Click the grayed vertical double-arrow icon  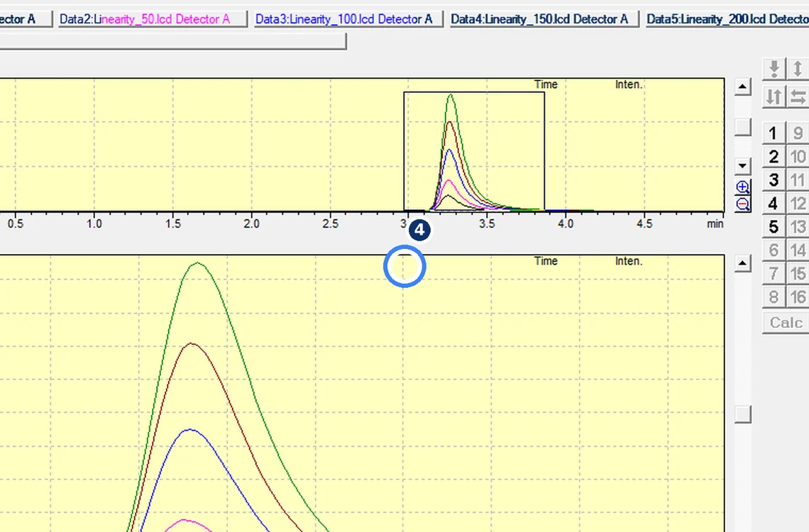(x=798, y=69)
